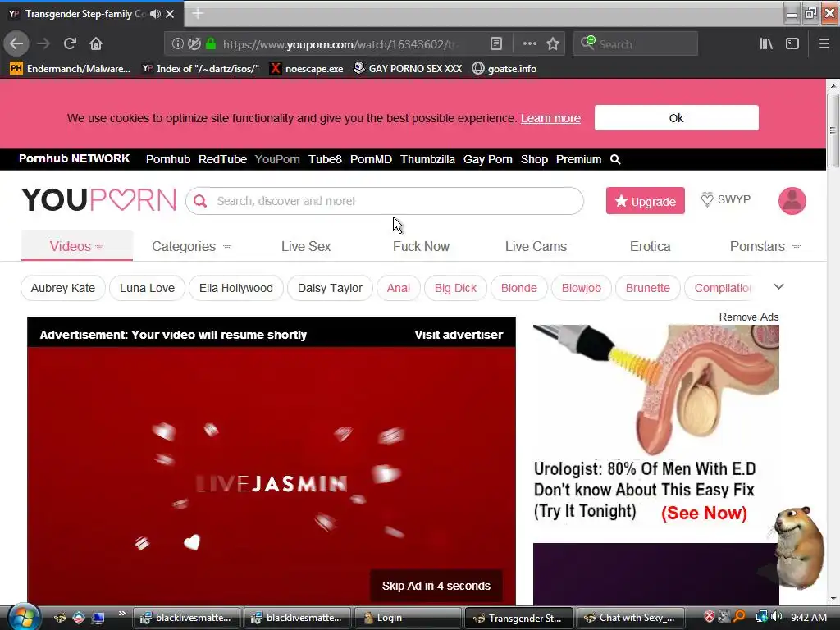Select the Aubrey Kate tag chip
The width and height of the screenshot is (840, 630).
click(62, 288)
